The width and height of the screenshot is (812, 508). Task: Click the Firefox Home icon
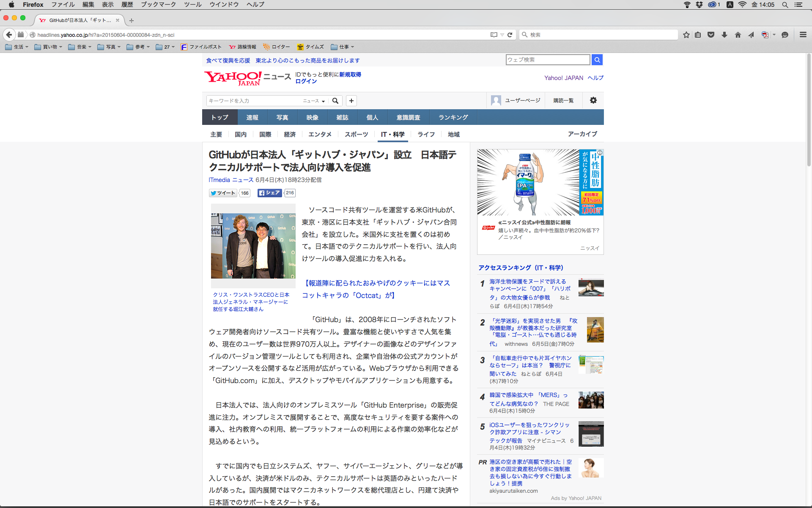(738, 35)
